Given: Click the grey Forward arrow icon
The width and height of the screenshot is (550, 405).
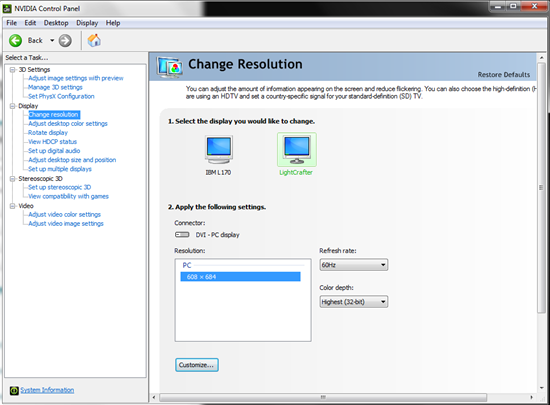Looking at the screenshot, I should click(x=65, y=41).
